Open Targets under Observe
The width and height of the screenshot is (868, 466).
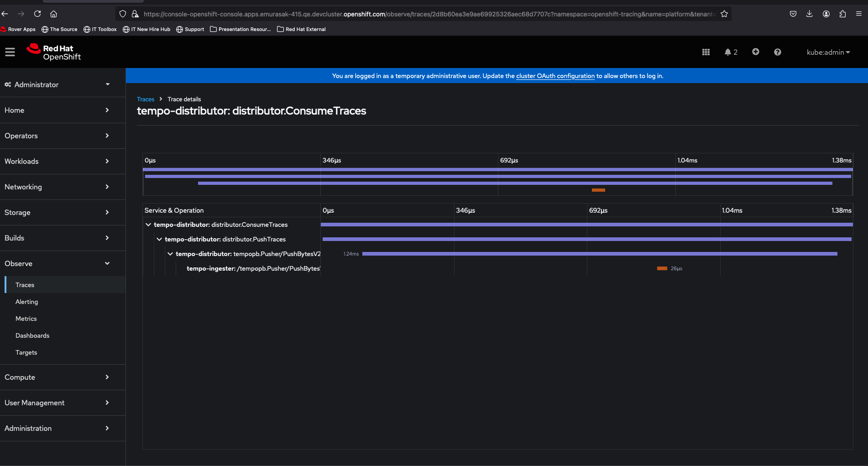[65, 352]
